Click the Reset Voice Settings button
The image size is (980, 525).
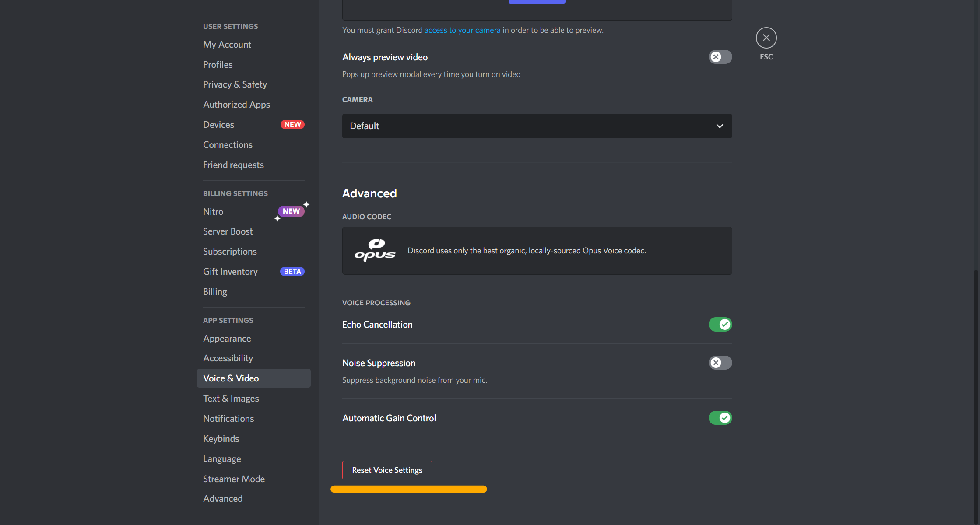(387, 470)
